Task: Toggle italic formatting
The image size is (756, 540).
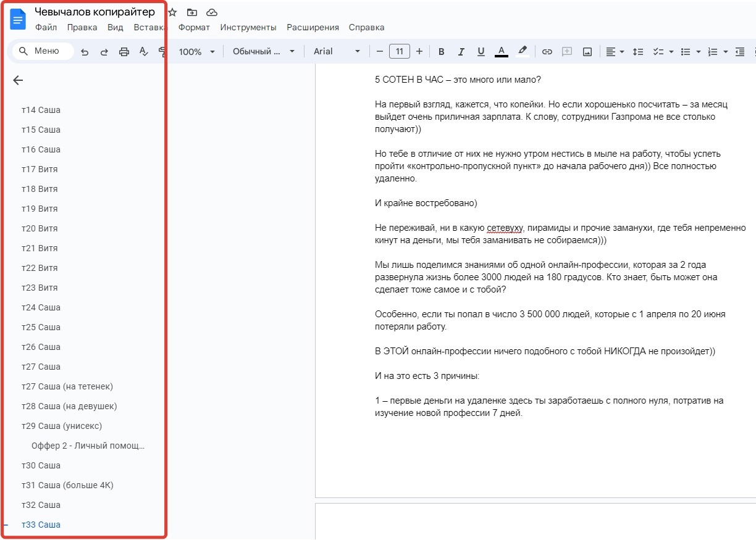Action: pyautogui.click(x=461, y=52)
